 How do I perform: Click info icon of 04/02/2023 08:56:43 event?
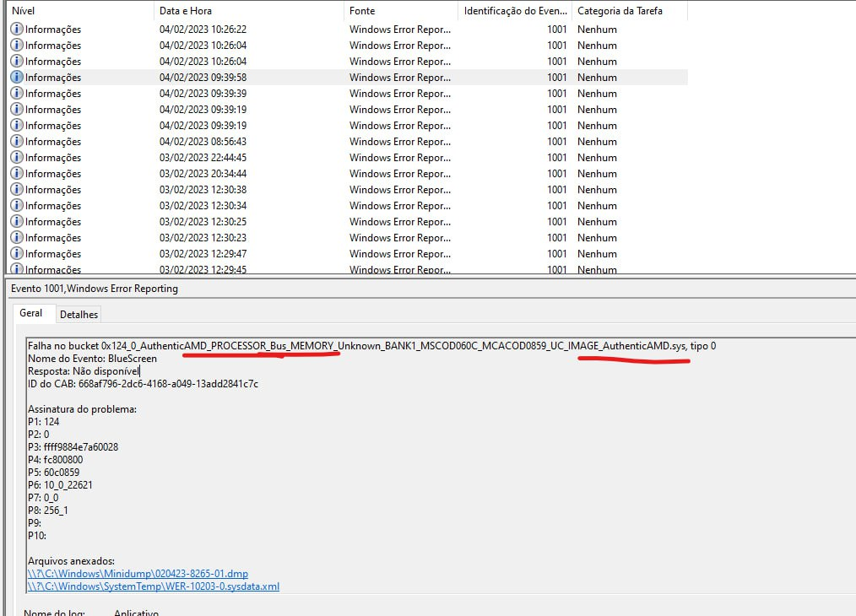click(x=17, y=141)
